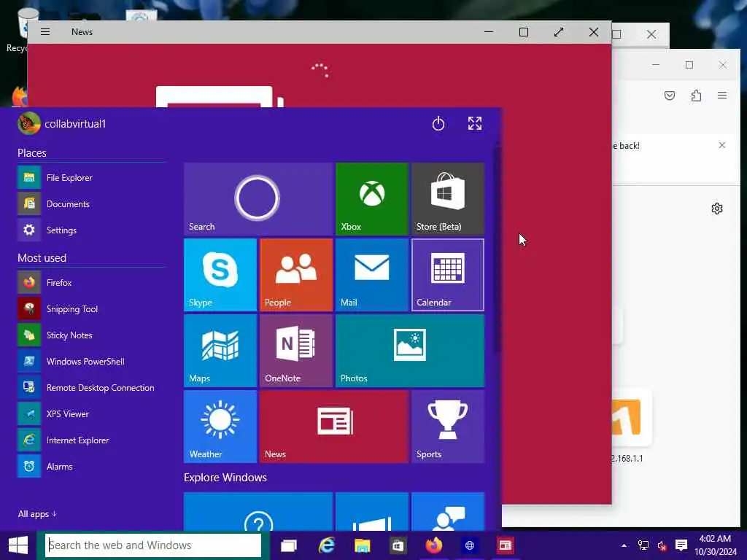Focus the Search the web and Windows box
Image resolution: width=747 pixels, height=560 pixels.
click(153, 545)
